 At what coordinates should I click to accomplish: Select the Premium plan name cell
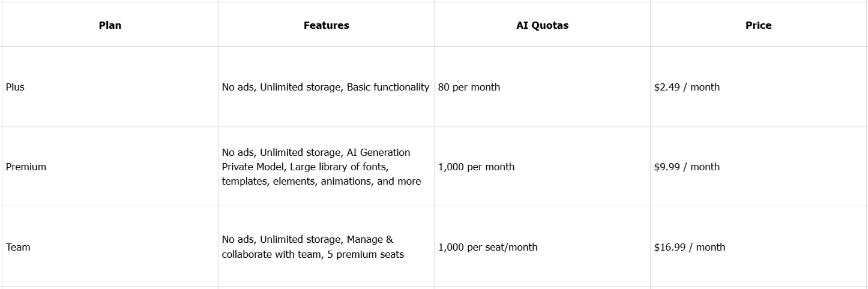tap(26, 167)
